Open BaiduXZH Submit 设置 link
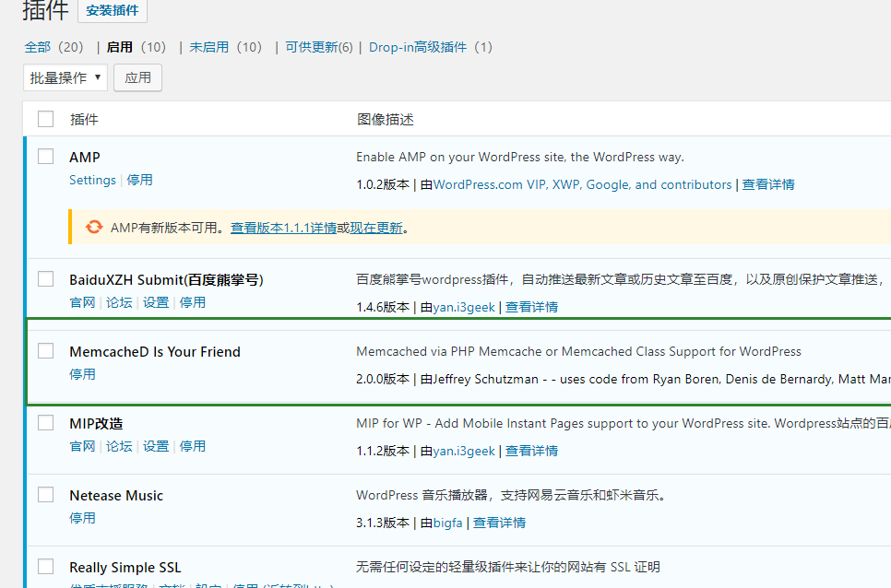The width and height of the screenshot is (891, 588). tap(156, 302)
